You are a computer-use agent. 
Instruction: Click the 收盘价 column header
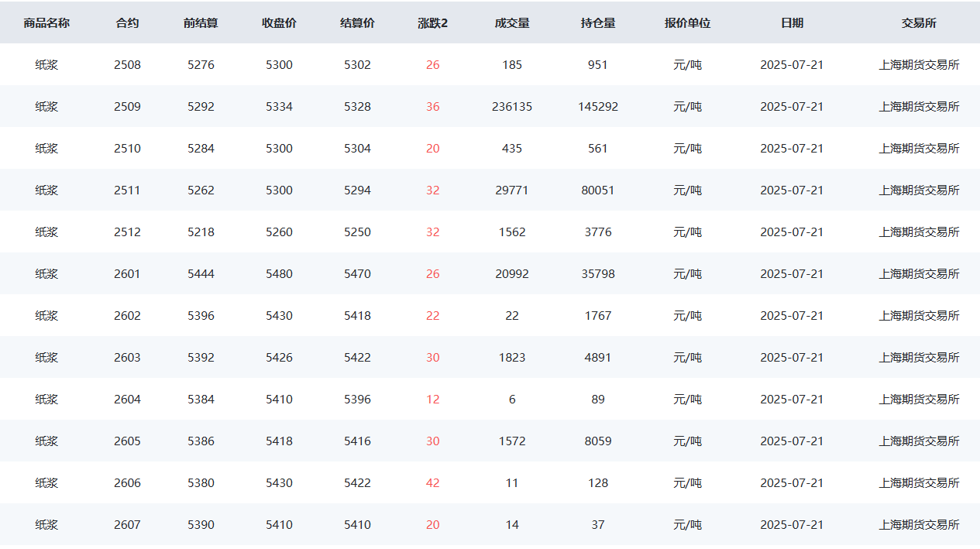click(x=279, y=23)
